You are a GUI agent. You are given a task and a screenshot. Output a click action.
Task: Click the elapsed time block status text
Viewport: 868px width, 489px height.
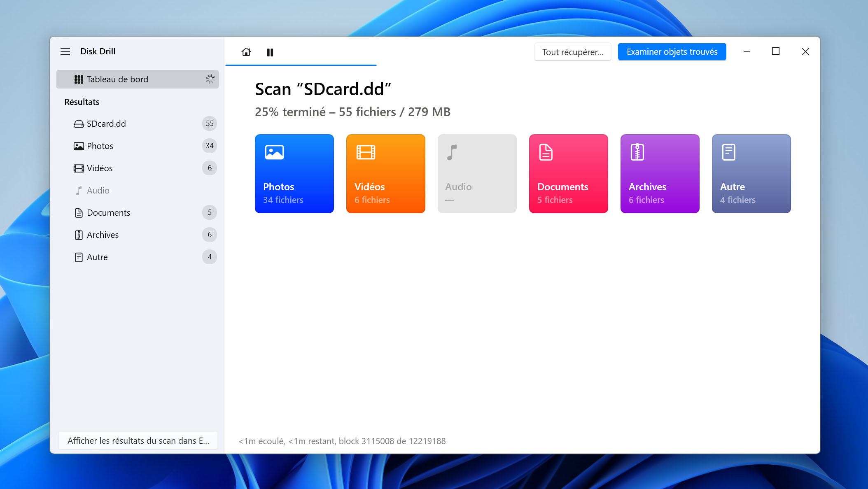[x=342, y=441]
